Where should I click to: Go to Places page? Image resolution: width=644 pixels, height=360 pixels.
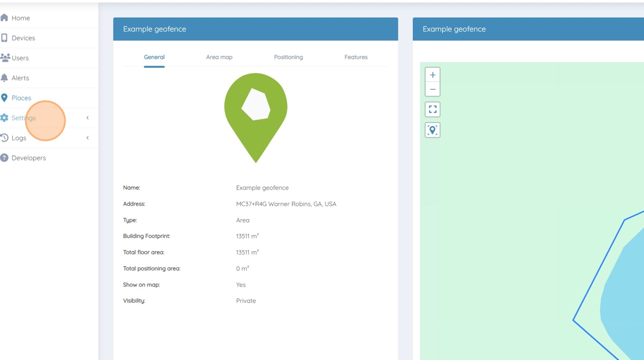point(21,98)
